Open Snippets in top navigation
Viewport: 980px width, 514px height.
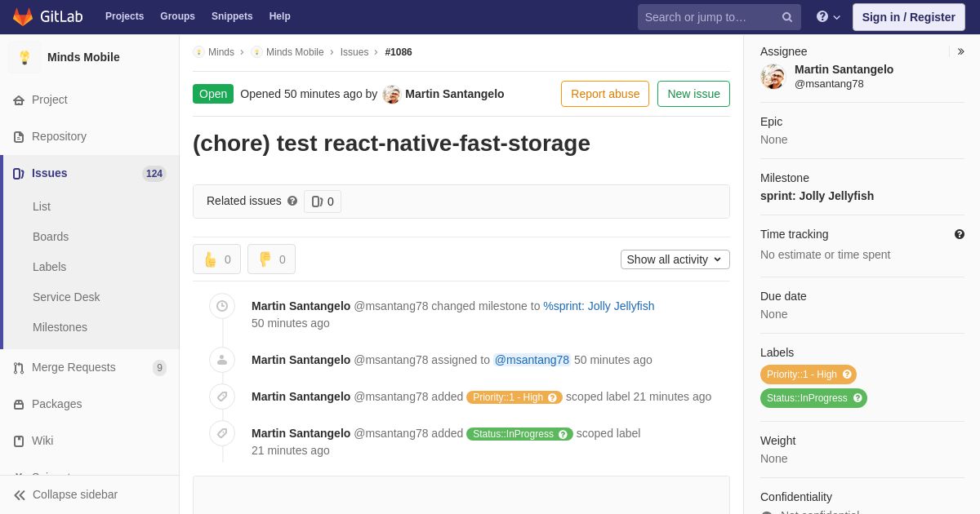(232, 16)
